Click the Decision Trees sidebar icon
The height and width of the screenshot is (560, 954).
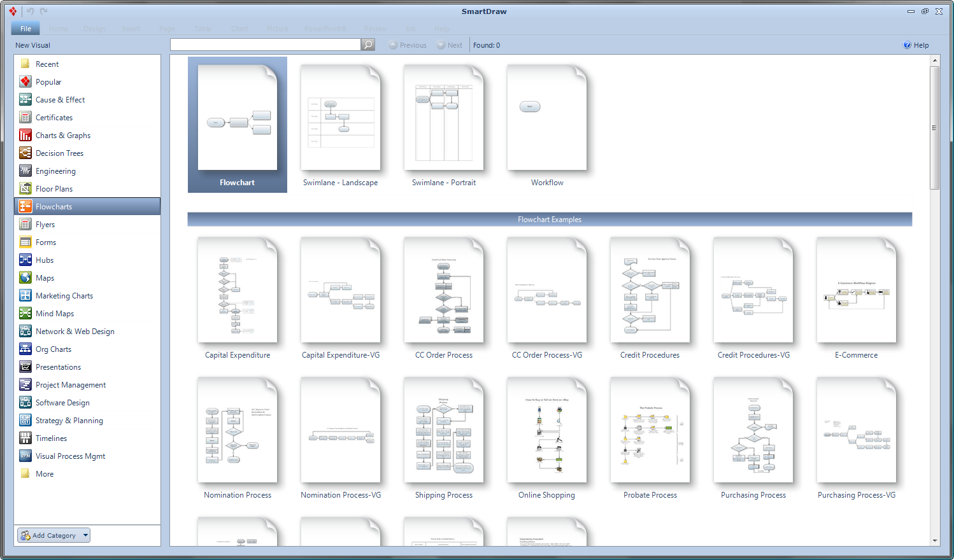pos(25,153)
